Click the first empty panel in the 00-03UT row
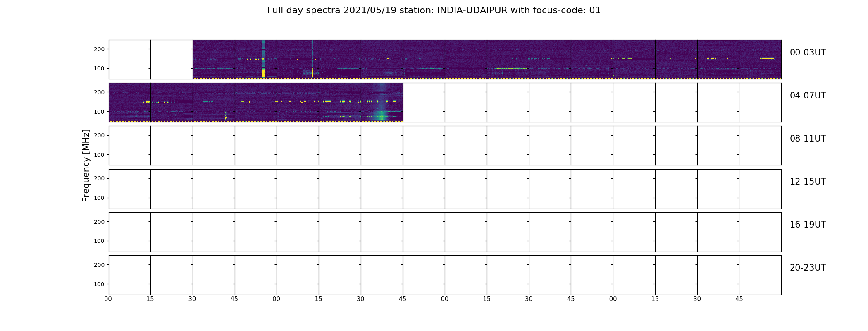 point(130,60)
